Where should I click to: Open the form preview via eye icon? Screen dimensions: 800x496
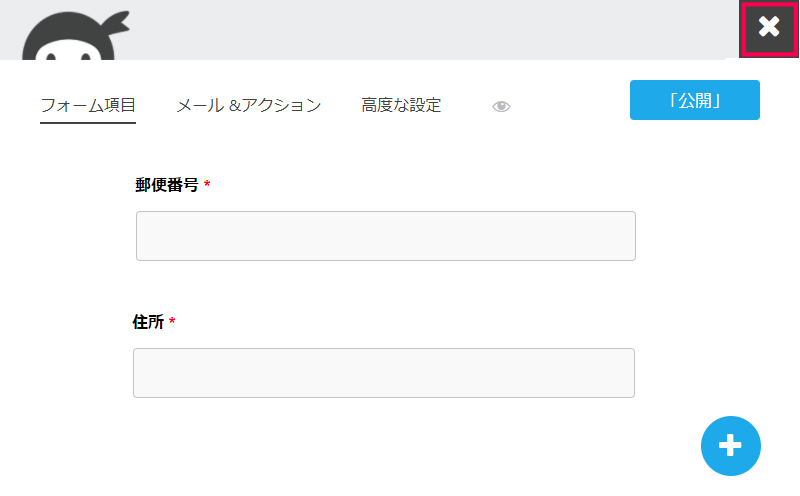pos(501,106)
